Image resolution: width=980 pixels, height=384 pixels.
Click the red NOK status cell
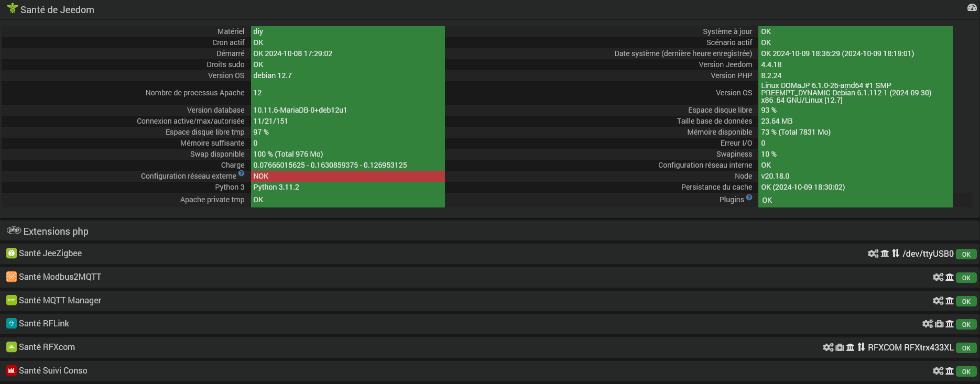[x=348, y=176]
